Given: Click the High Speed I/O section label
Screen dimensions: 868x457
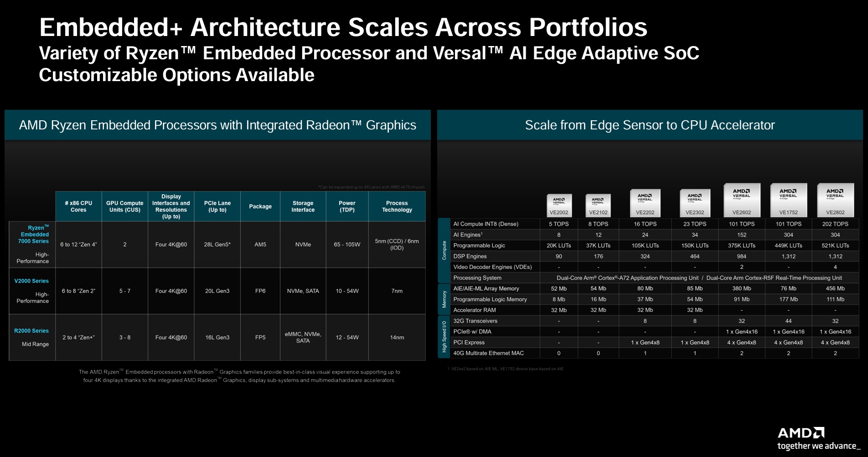Looking at the screenshot, I should [444, 337].
